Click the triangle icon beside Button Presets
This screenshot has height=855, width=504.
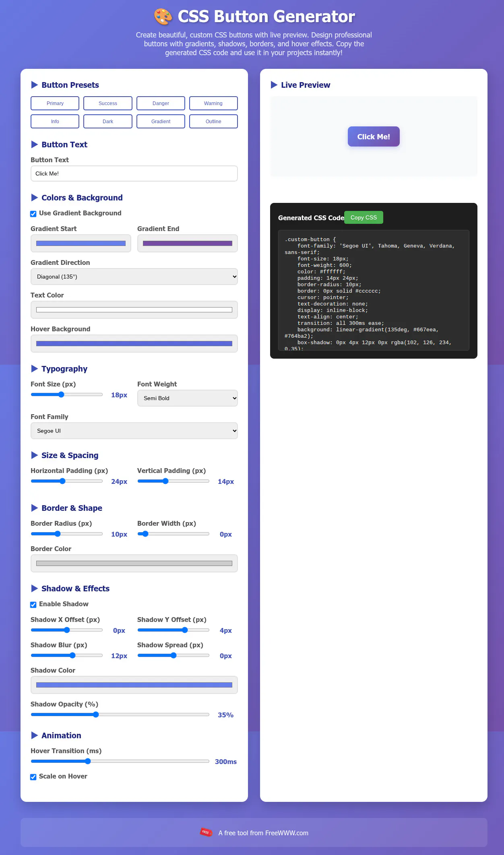(x=35, y=85)
